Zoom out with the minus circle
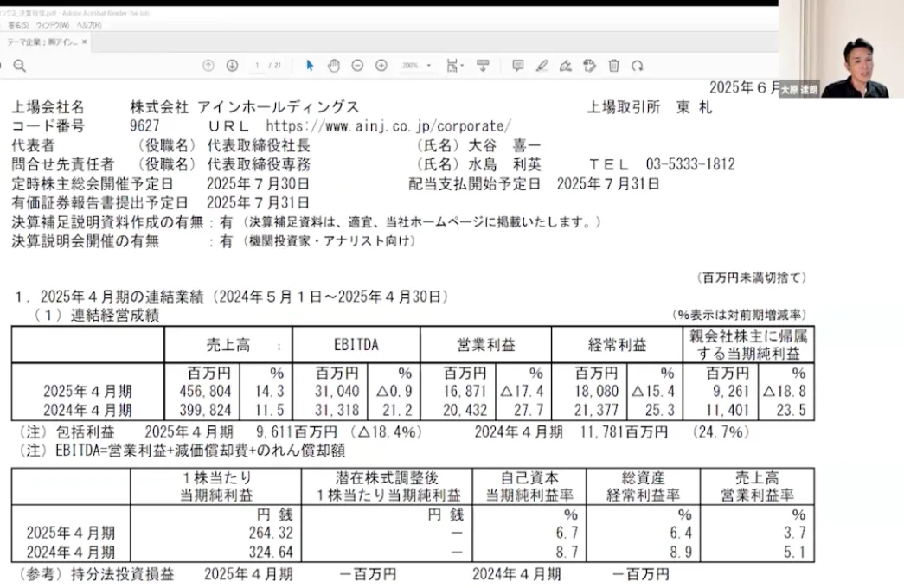This screenshot has height=588, width=904. click(357, 66)
